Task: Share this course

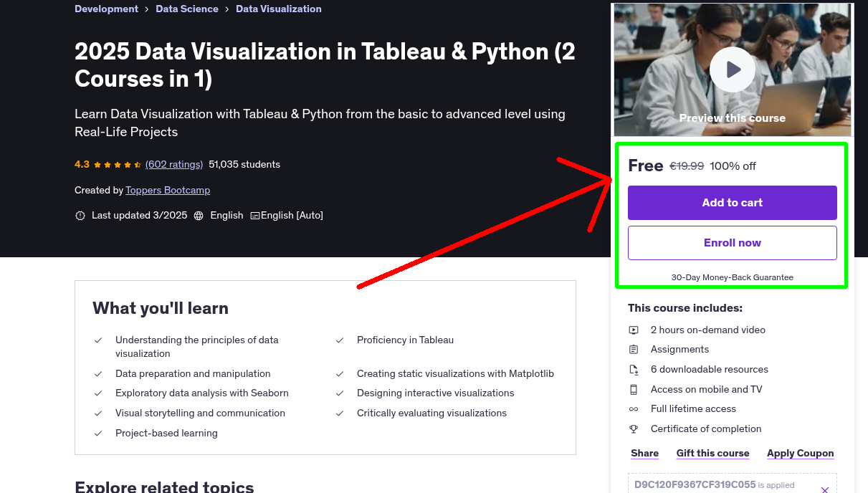Action: click(644, 453)
